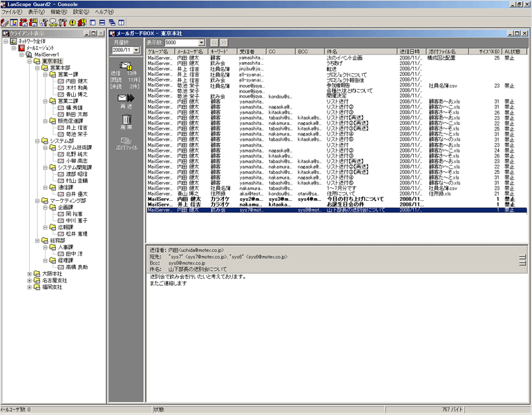Click attachment cell 構成図と配置
Screen dimensions: 532x415
pos(441,58)
